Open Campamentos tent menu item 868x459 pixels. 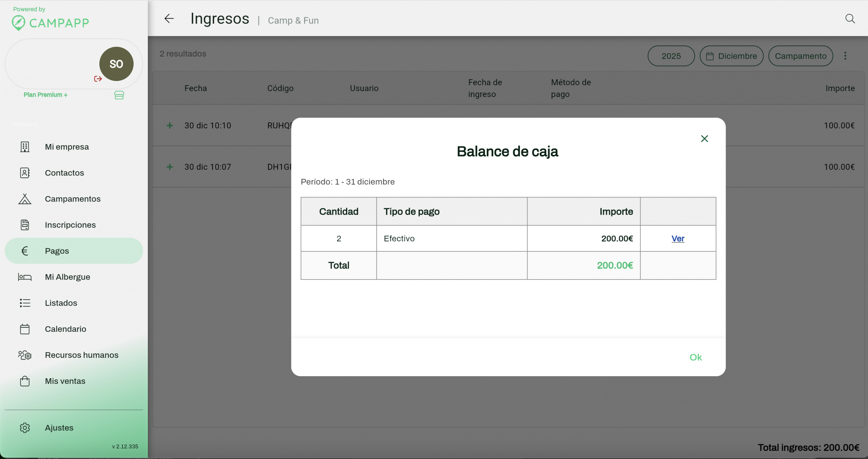73,199
